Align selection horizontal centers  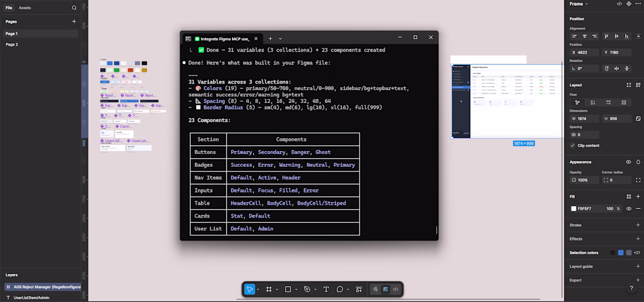tap(584, 36)
